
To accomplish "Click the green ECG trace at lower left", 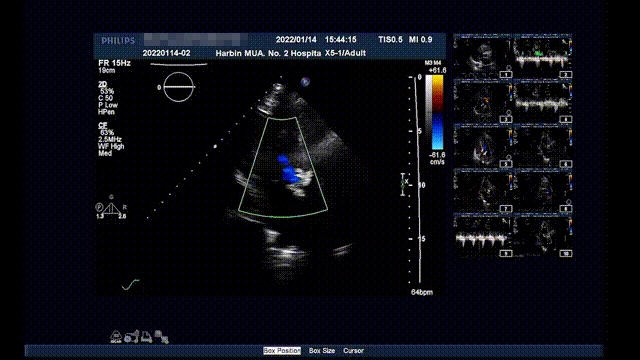I will [131, 284].
